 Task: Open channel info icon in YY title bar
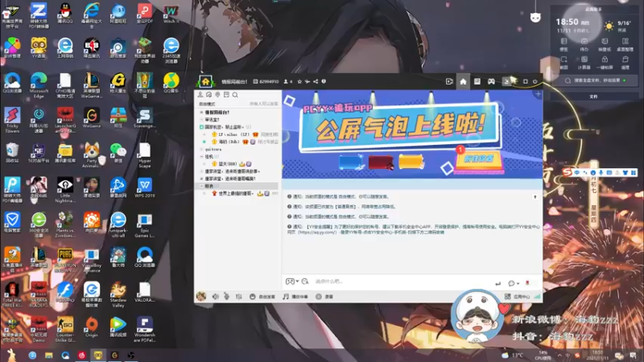pyautogui.click(x=324, y=81)
